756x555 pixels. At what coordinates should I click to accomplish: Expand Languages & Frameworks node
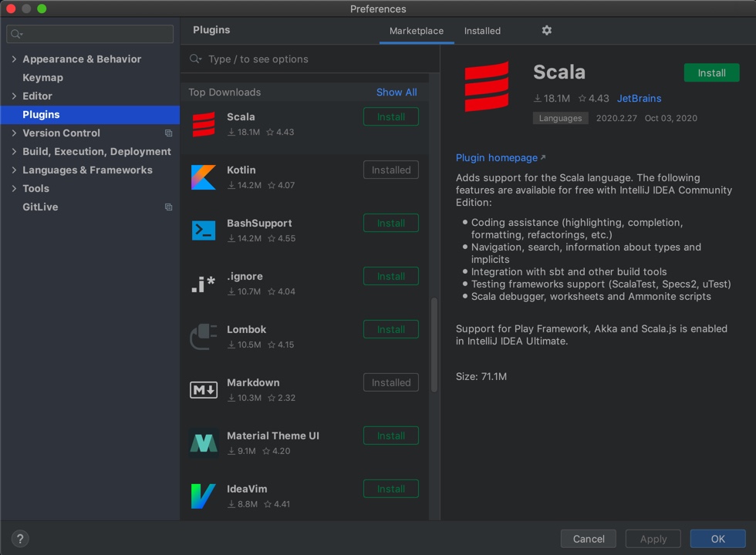tap(14, 170)
